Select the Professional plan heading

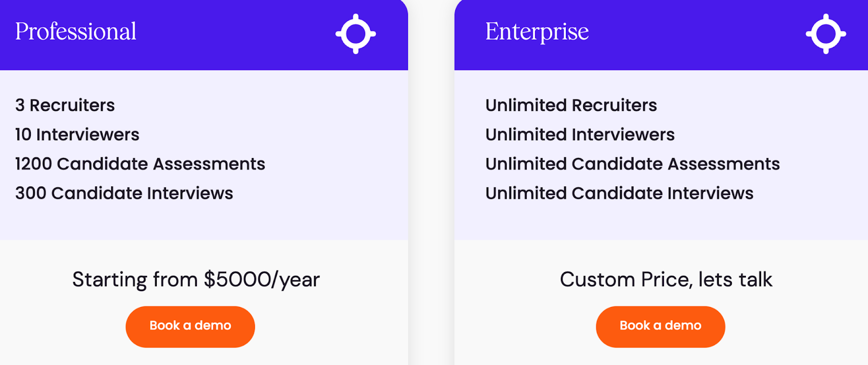(x=76, y=32)
